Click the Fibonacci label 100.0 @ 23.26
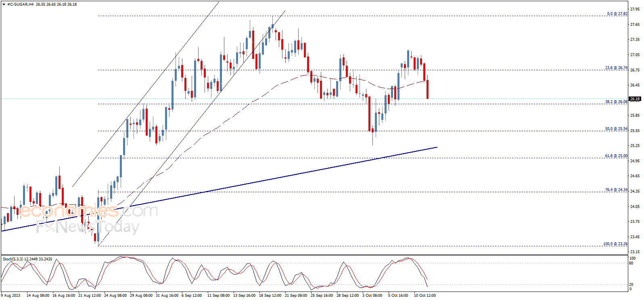The height and width of the screenshot is (300, 644). tap(615, 244)
